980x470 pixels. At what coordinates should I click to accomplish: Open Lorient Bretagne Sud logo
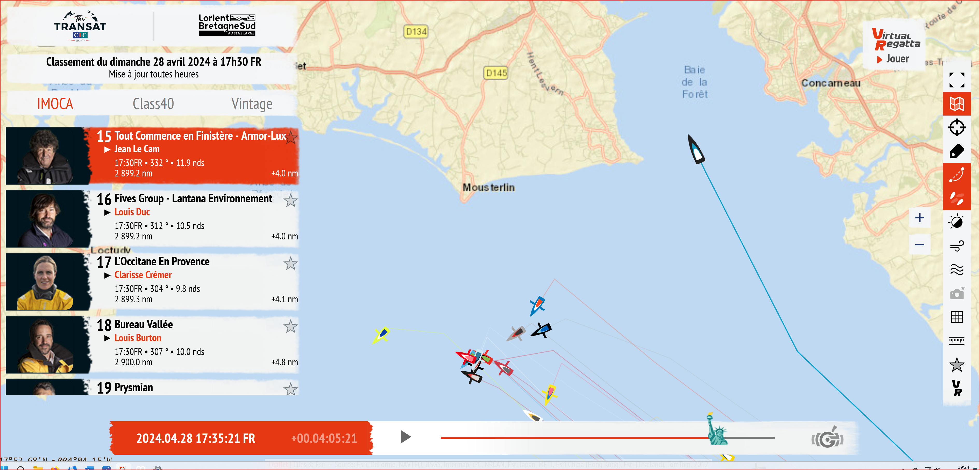point(227,25)
